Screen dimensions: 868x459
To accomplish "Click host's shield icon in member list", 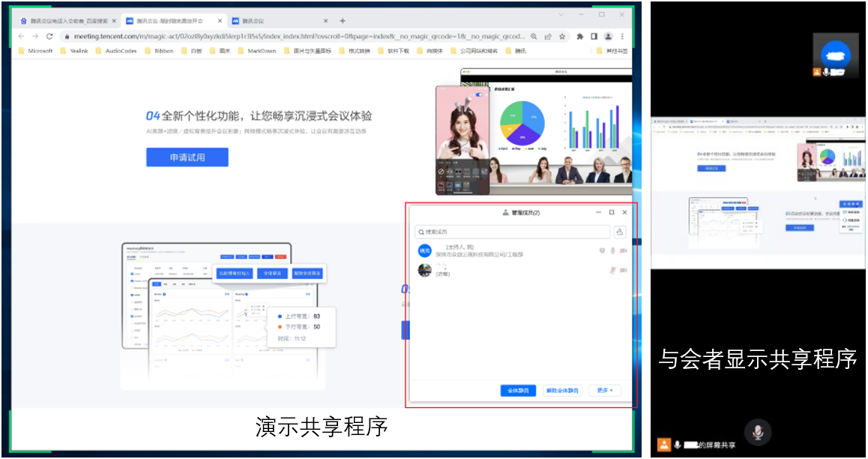I will 603,250.
